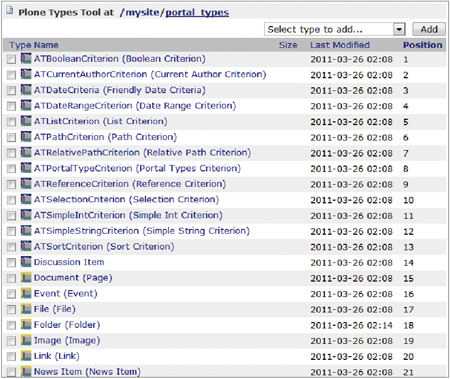
Task: Open the ATPathCriterion (Path Criterion) link
Action: (105, 137)
